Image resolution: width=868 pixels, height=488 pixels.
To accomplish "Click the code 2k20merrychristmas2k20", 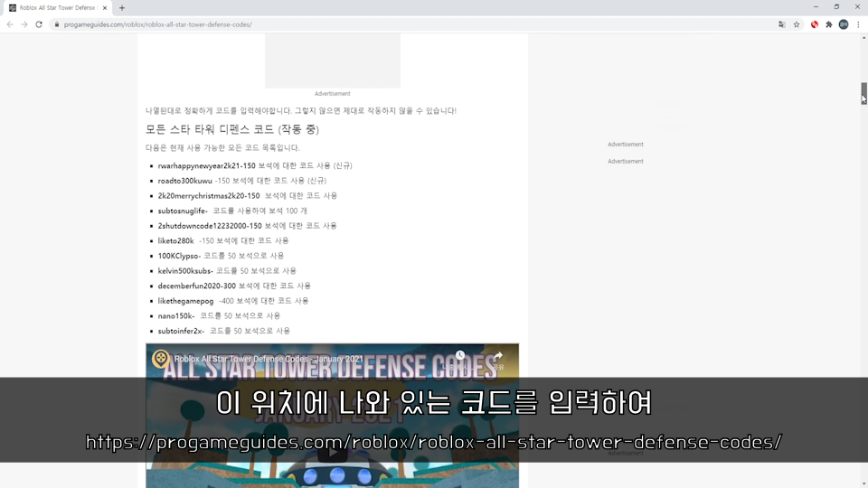I will (x=201, y=195).
